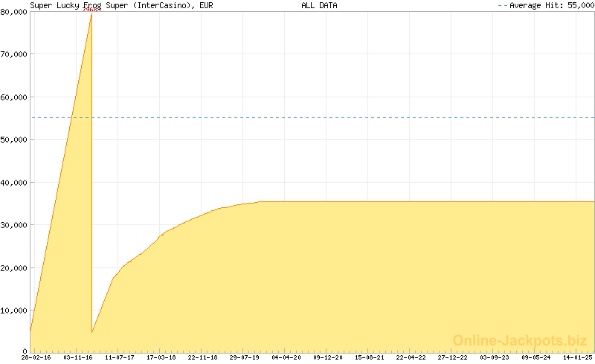
Task: Click the 40,000 y-axis label
Action: coord(14,183)
